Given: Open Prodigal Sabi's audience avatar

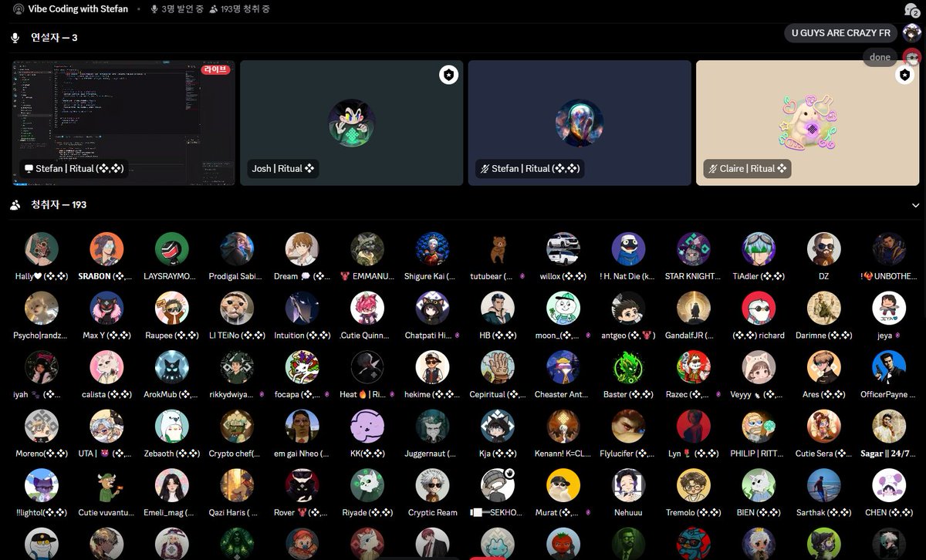Looking at the screenshot, I should coord(237,249).
